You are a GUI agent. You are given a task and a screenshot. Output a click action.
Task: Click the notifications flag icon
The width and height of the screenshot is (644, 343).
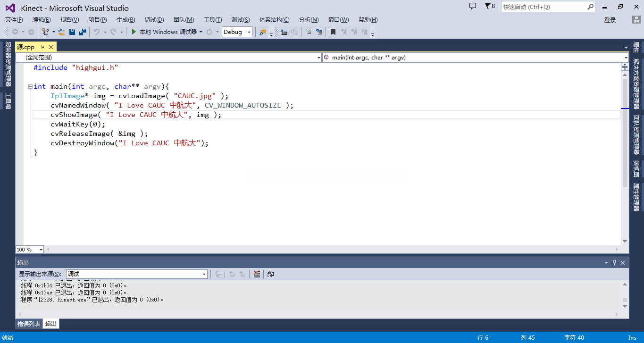[488, 7]
